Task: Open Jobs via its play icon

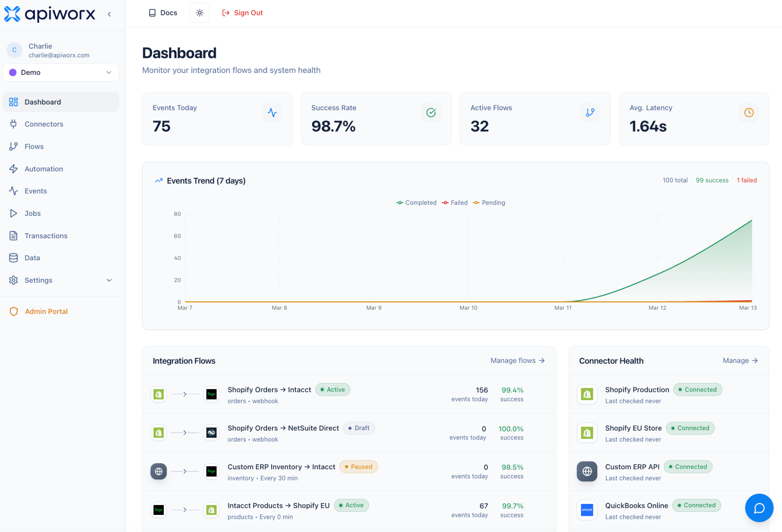Action: point(13,213)
